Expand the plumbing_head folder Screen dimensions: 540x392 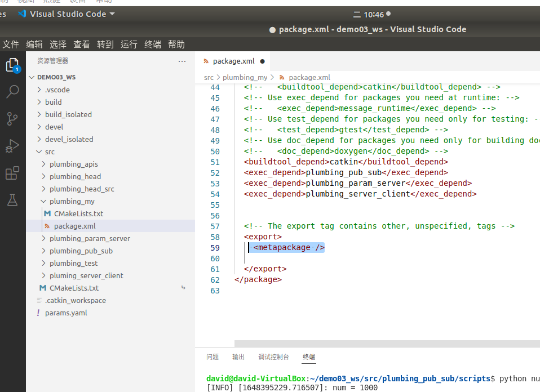[x=43, y=176]
